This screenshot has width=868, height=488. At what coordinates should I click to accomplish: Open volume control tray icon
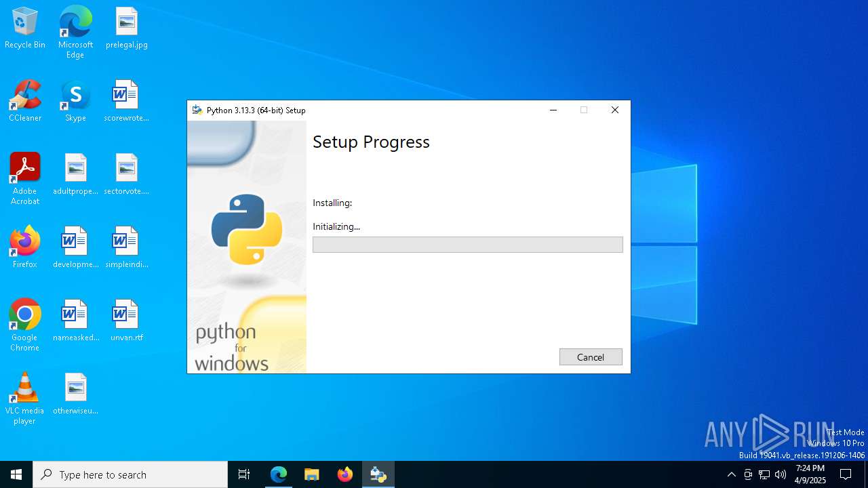click(x=781, y=474)
